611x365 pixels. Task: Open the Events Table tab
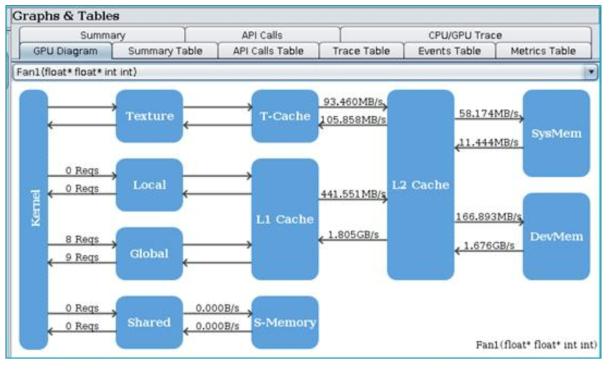(x=450, y=51)
